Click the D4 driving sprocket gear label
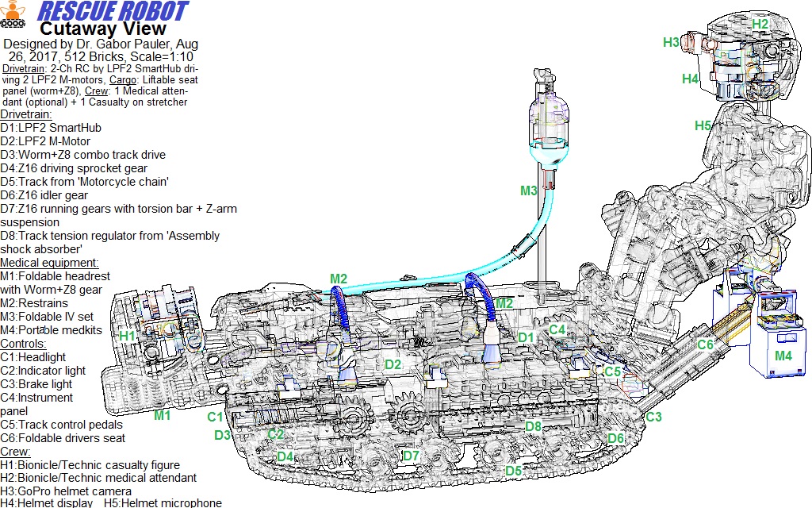The image size is (812, 508). coord(286,456)
